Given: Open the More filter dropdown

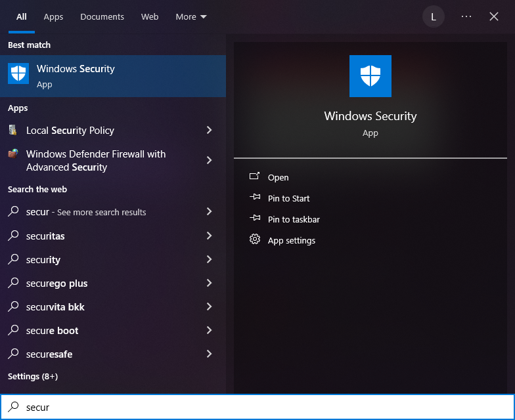Looking at the screenshot, I should tap(190, 16).
